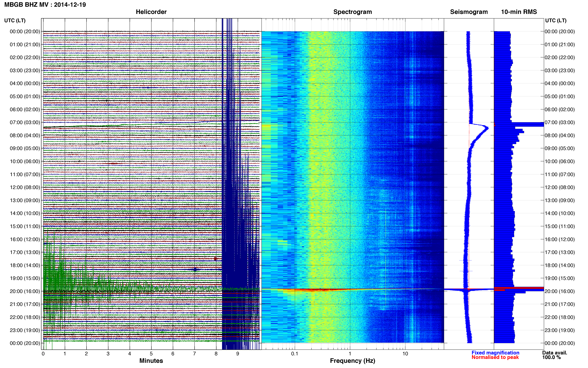The width and height of the screenshot is (588, 368).
Task: Click the right "UTC (LT)" axis label
Action: (x=556, y=20)
